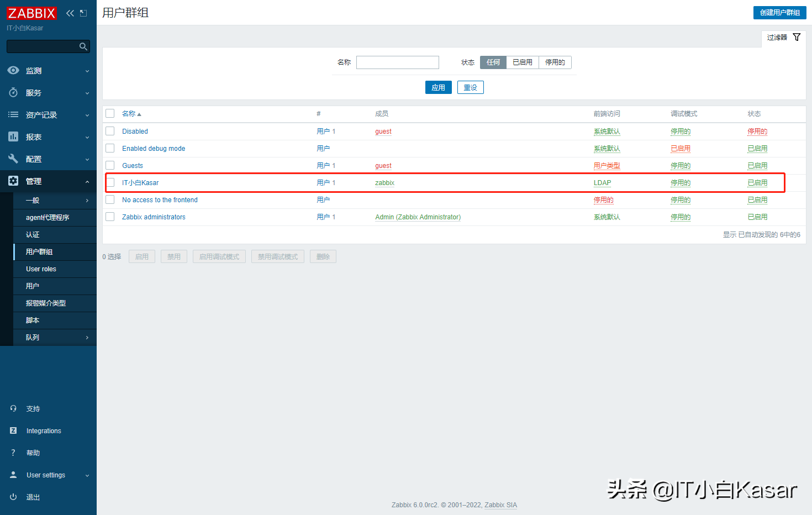Expand the 监测 monitoring menu
Screen dimensions: 812x515
[x=48, y=71]
